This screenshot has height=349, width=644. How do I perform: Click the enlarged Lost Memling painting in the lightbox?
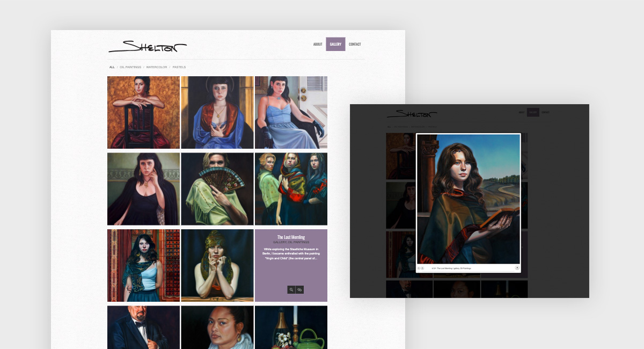point(469,199)
